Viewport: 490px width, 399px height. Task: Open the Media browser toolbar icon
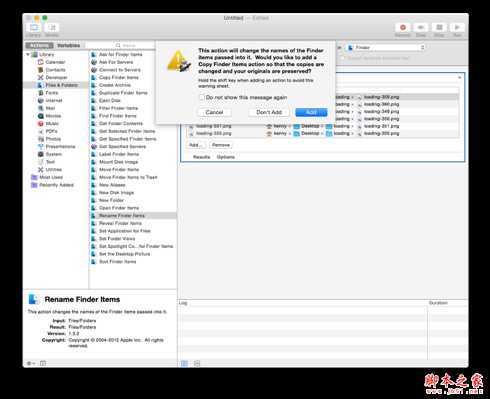coord(52,27)
